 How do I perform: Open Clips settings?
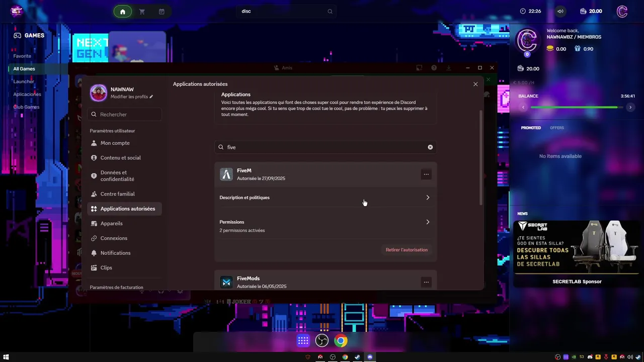[x=124, y=267]
